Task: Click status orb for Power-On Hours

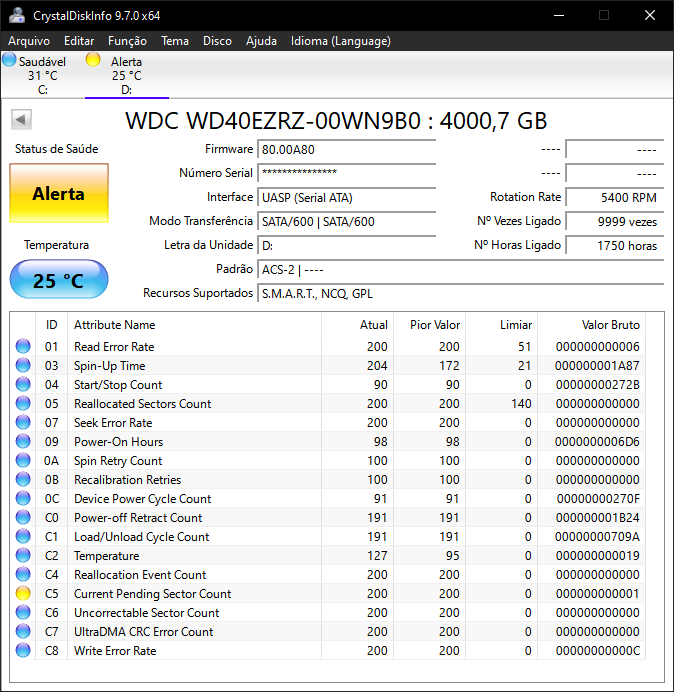Action: [x=23, y=441]
